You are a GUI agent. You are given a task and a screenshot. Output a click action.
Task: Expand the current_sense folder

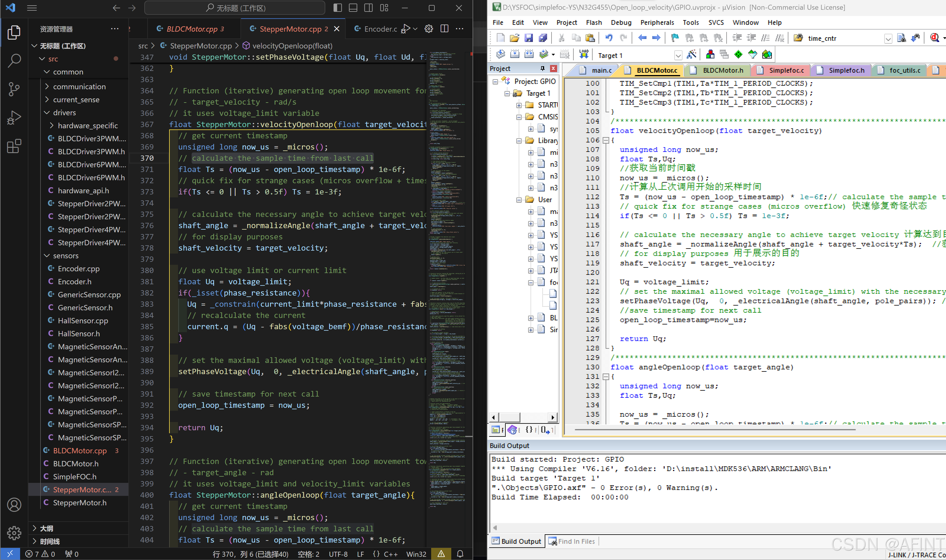47,100
